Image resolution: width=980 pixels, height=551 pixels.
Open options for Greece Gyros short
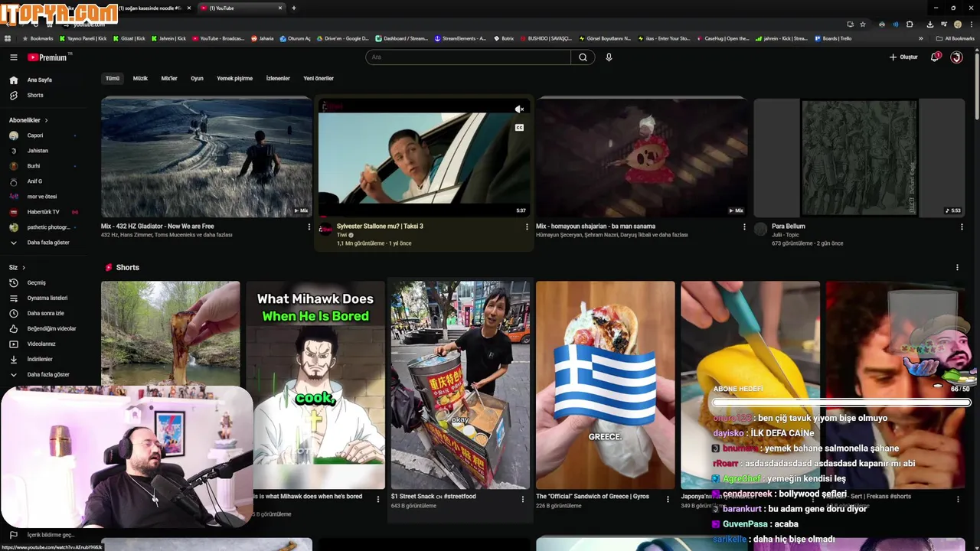click(x=668, y=499)
